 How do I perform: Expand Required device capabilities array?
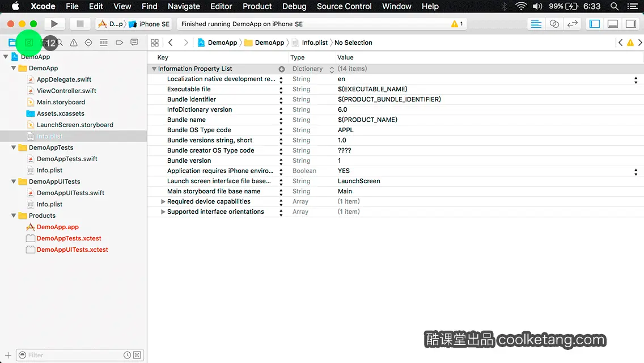pyautogui.click(x=163, y=201)
